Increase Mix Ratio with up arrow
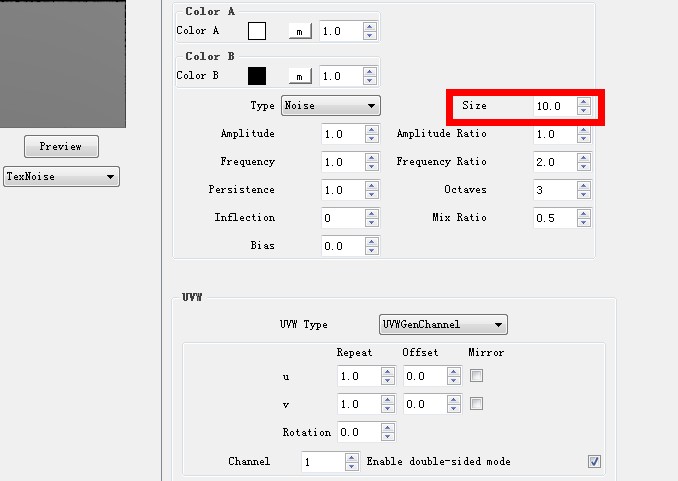Viewport: 678px width, 481px height. pyautogui.click(x=584, y=214)
